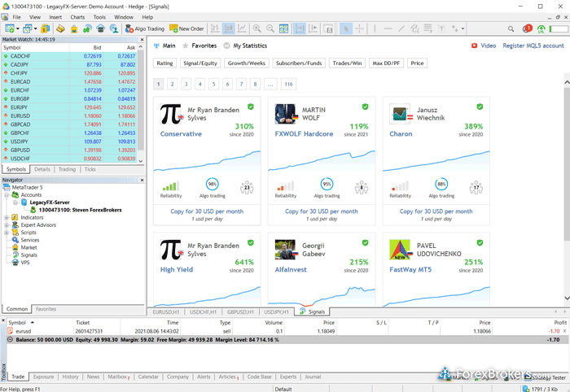
Task: Open the Tools menu
Action: pos(99,17)
